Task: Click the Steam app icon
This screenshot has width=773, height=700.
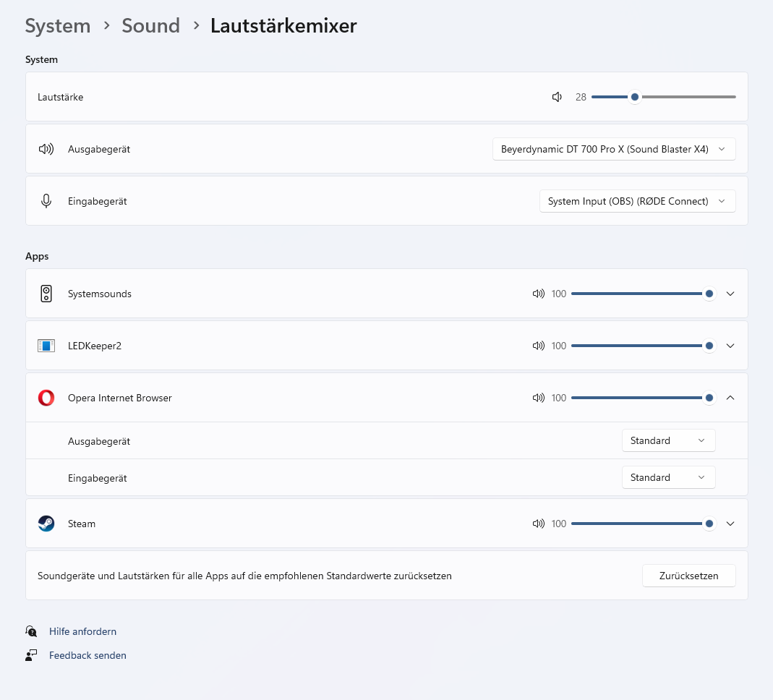Action: click(x=46, y=524)
